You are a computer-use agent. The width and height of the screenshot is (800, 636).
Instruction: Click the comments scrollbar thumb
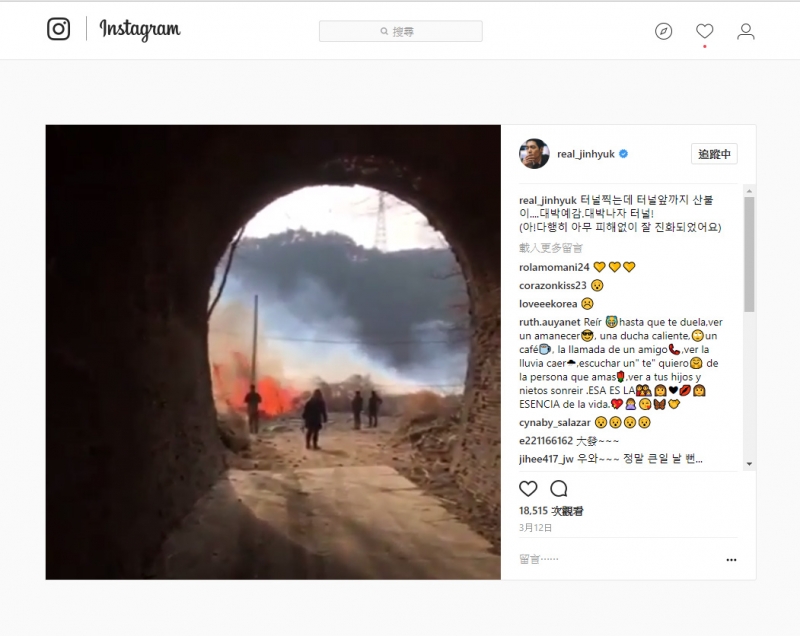[x=749, y=255]
